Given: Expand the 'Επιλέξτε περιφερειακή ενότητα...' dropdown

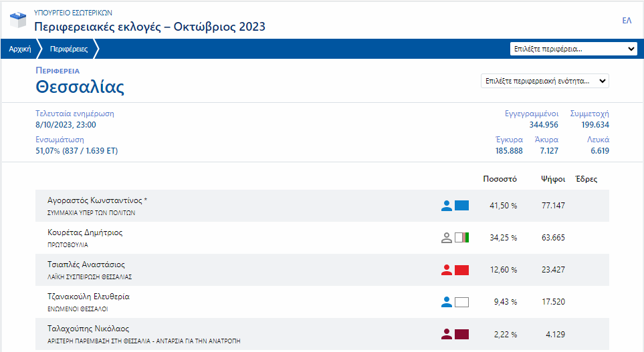Looking at the screenshot, I should [544, 81].
